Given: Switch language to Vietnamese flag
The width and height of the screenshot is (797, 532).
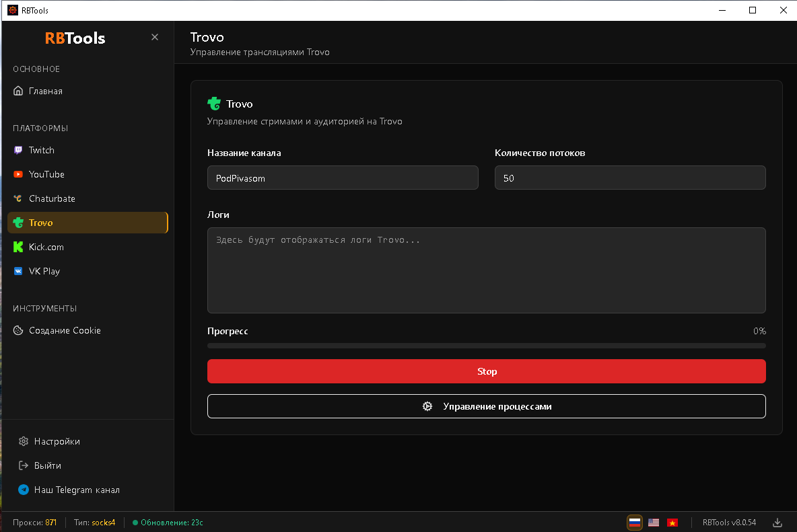Looking at the screenshot, I should tap(672, 523).
